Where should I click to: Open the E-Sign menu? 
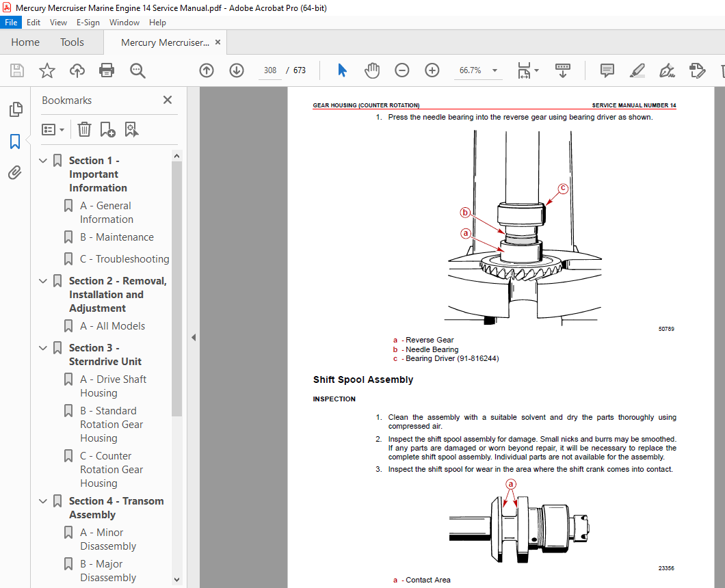[x=88, y=22]
